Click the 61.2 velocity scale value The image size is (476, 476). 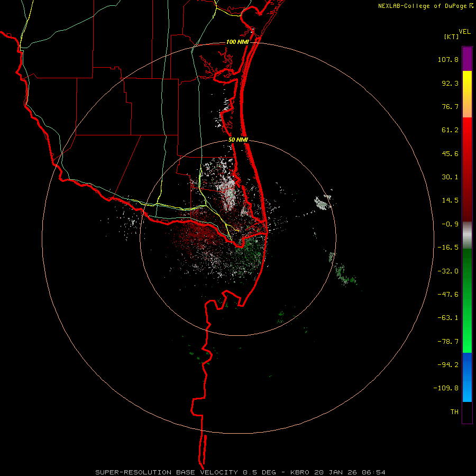[450, 130]
